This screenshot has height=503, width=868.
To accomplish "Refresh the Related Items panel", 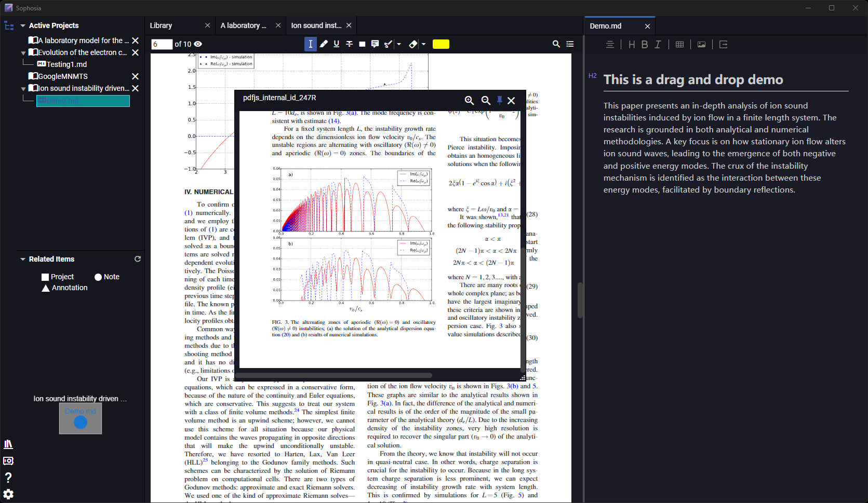I will click(138, 259).
